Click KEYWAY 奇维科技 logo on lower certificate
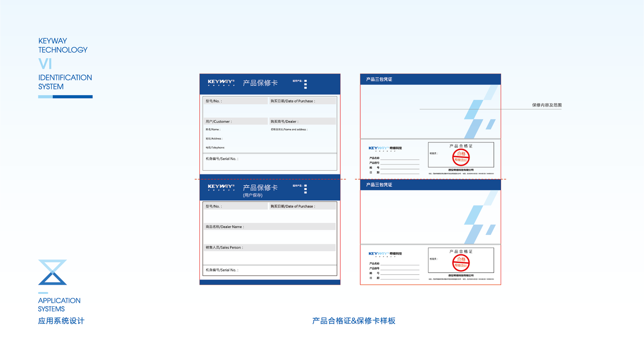Screen dimensions: 644x362 pyautogui.click(x=385, y=254)
